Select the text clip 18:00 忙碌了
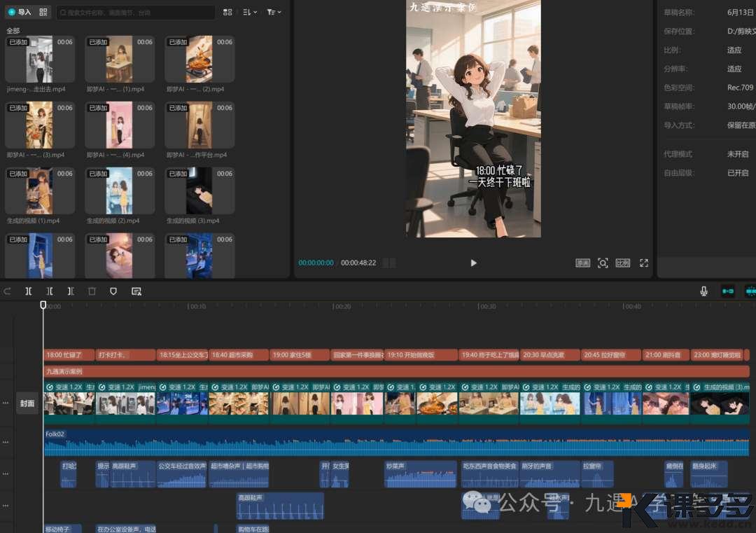Screen dimensions: 756x533 pos(69,355)
